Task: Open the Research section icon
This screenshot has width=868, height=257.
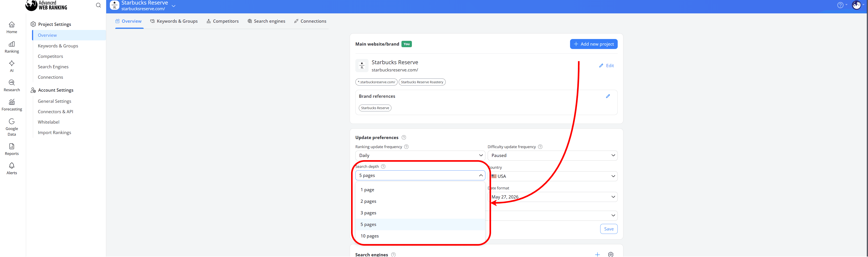Action: [12, 83]
